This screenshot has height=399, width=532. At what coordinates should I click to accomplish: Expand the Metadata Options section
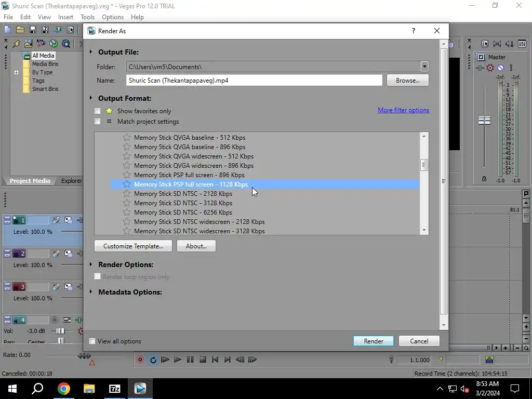[x=91, y=292]
